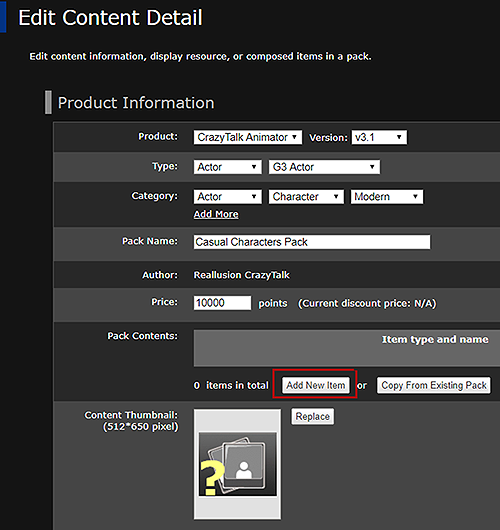The height and width of the screenshot is (530, 500).
Task: Click the Product Information heading
Action: pos(136,103)
